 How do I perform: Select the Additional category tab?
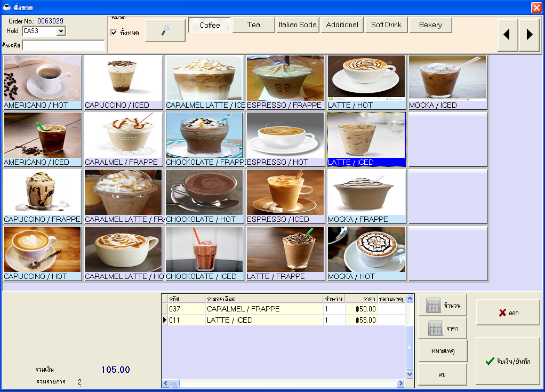342,25
